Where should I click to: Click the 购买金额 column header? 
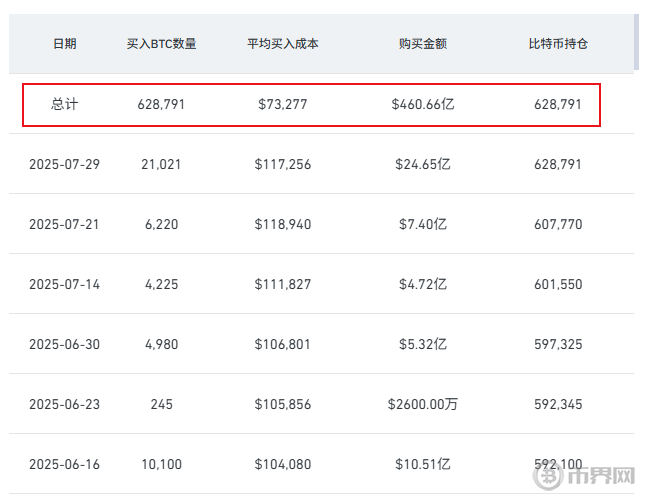click(423, 44)
